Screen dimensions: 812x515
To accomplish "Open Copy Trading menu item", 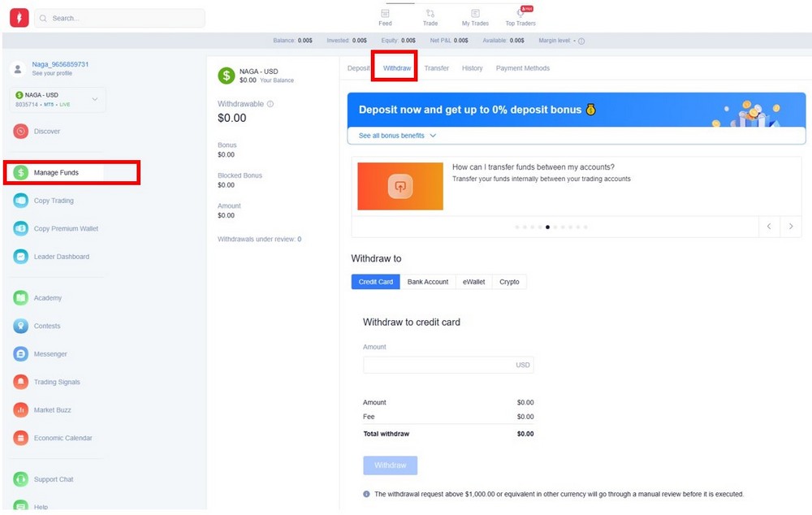I will (54, 201).
